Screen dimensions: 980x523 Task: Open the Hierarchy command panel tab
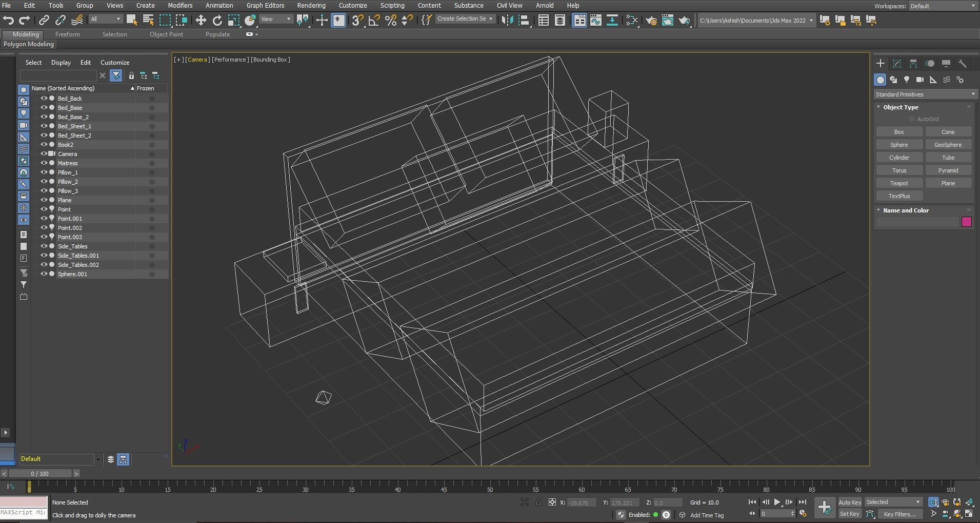tap(913, 63)
